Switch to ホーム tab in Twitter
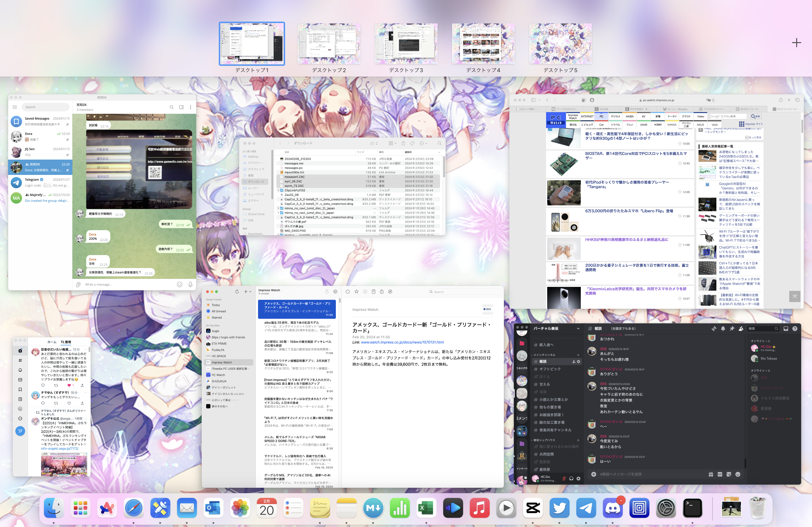The height and width of the screenshot is (527, 812). click(52, 342)
